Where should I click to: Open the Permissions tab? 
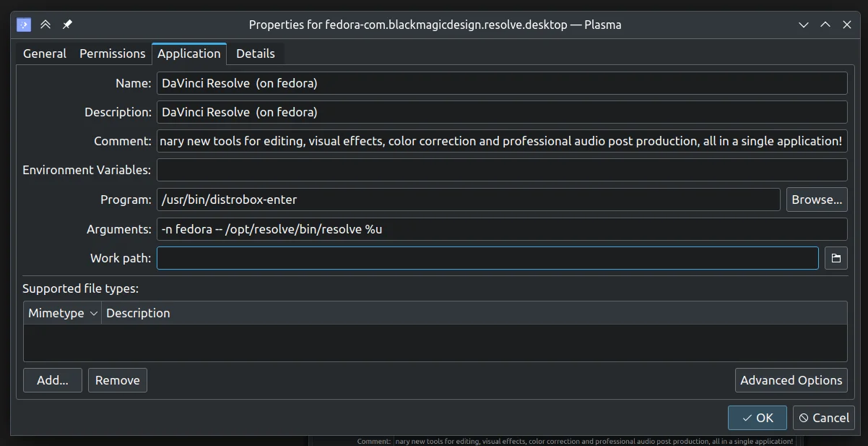click(x=112, y=53)
